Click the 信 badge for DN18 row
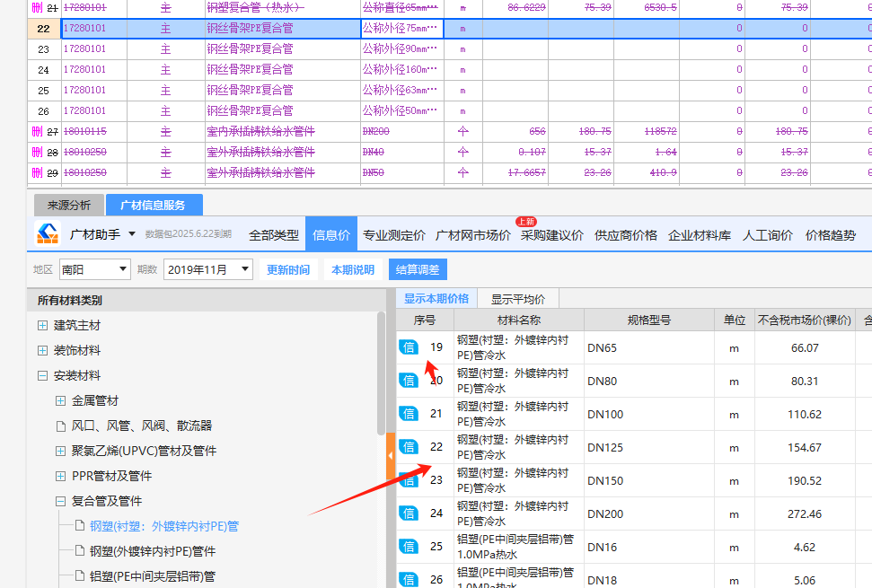Image resolution: width=872 pixels, height=588 pixels. click(409, 580)
